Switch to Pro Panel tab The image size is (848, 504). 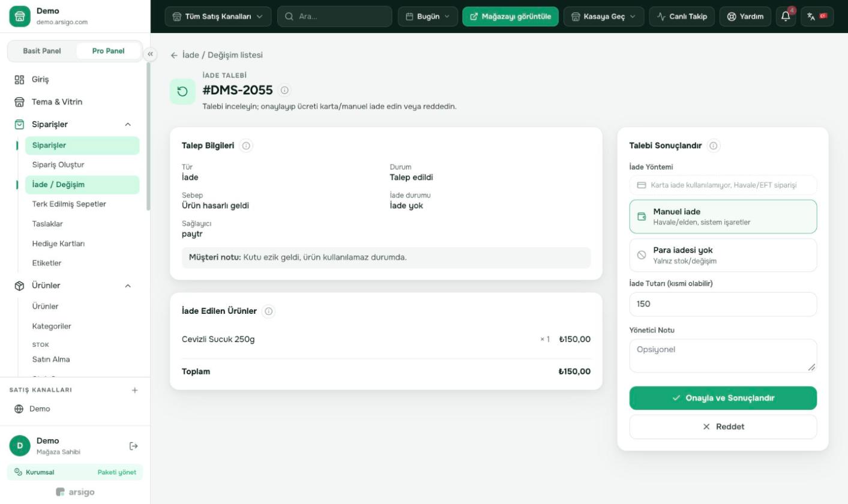[x=109, y=51]
